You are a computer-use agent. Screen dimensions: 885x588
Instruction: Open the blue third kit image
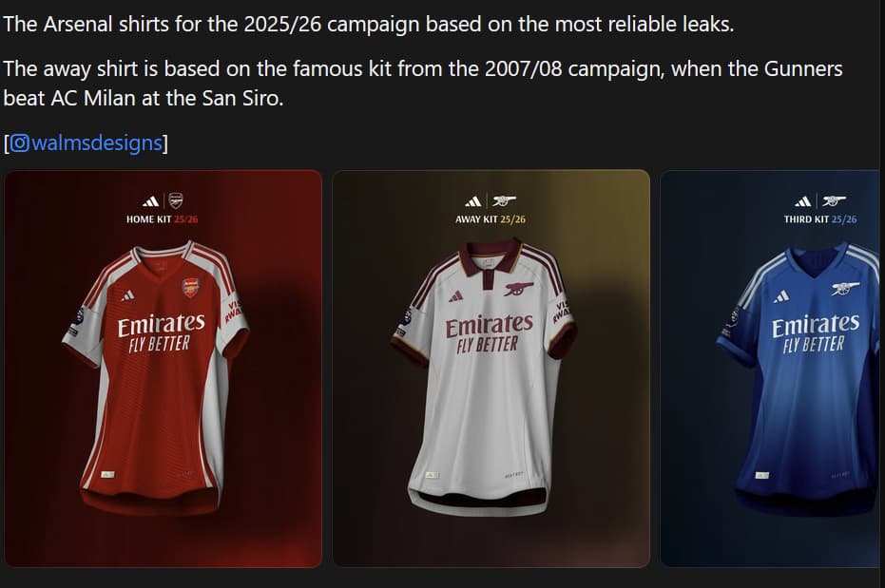tap(772, 369)
